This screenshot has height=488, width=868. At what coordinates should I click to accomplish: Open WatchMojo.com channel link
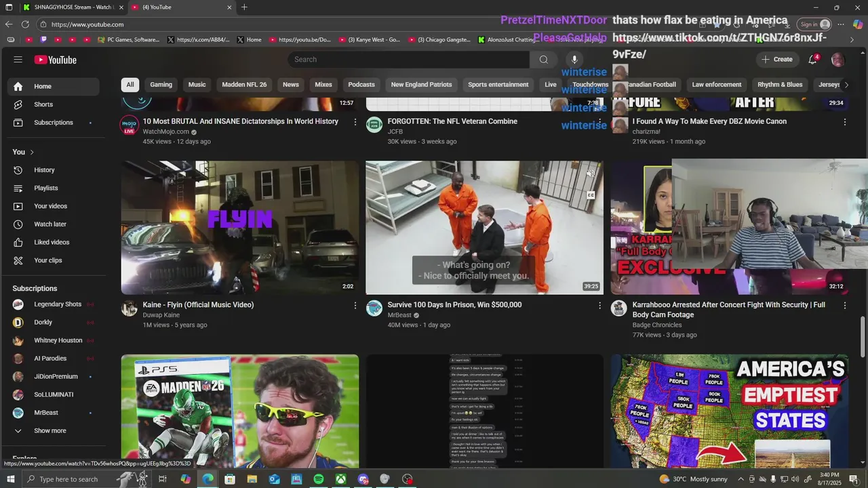165,131
